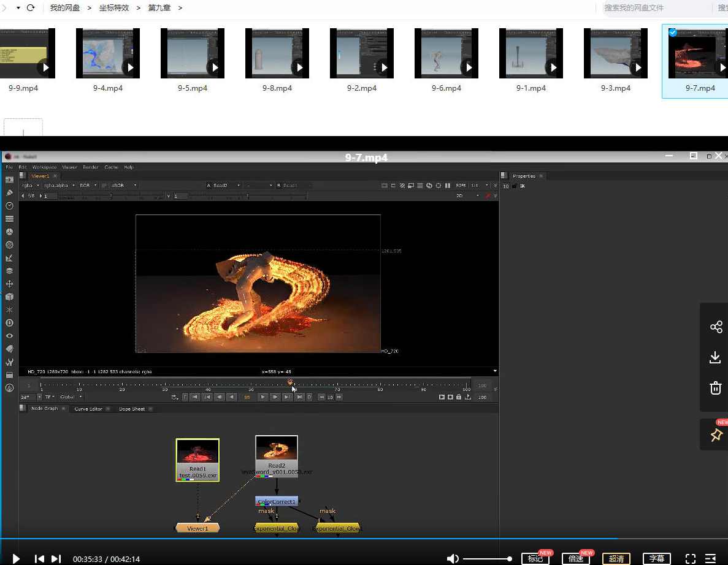Toggle the 9-7.mp4 selection checkbox
This screenshot has height=565, width=728.
673,32
